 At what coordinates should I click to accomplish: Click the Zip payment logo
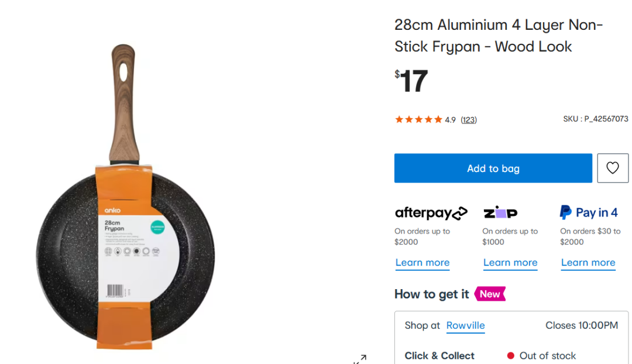(500, 212)
